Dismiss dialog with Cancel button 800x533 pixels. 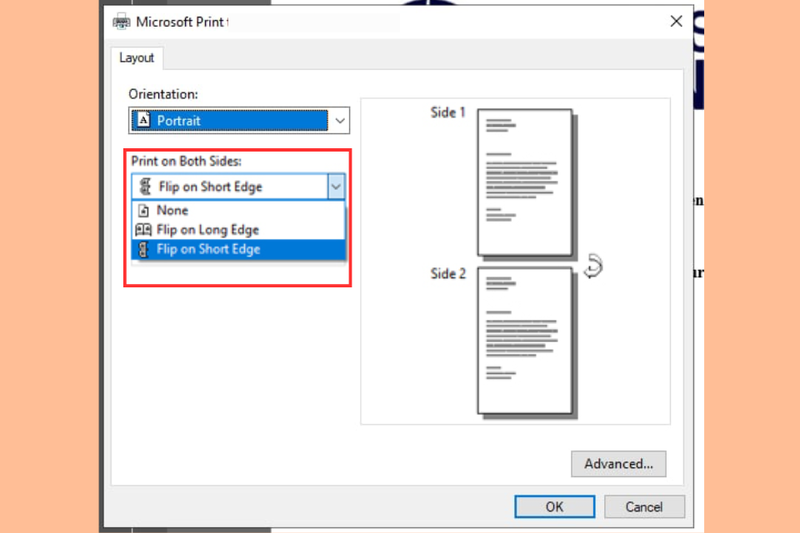pos(644,506)
